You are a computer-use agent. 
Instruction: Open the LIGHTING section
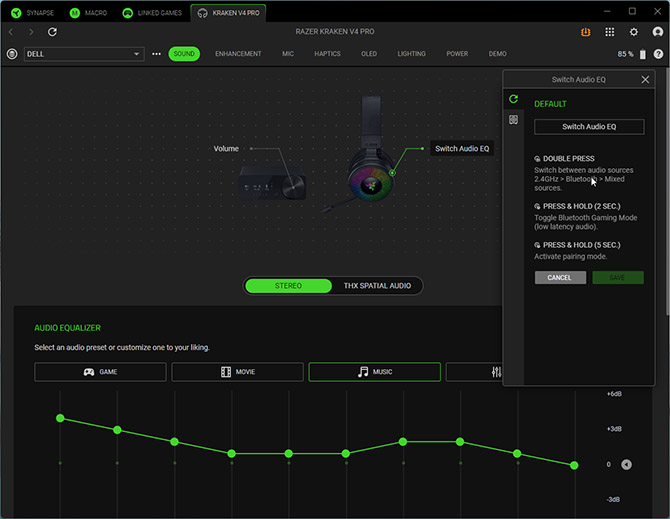[411, 54]
